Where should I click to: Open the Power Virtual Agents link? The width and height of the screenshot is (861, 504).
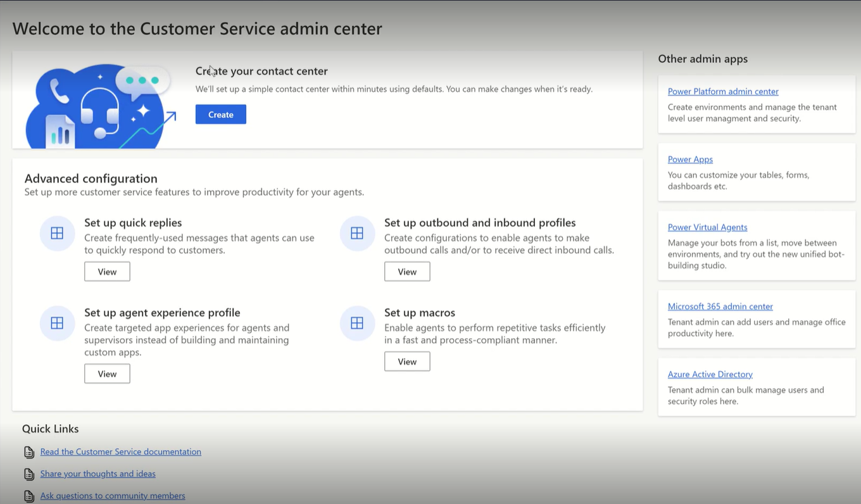(707, 227)
